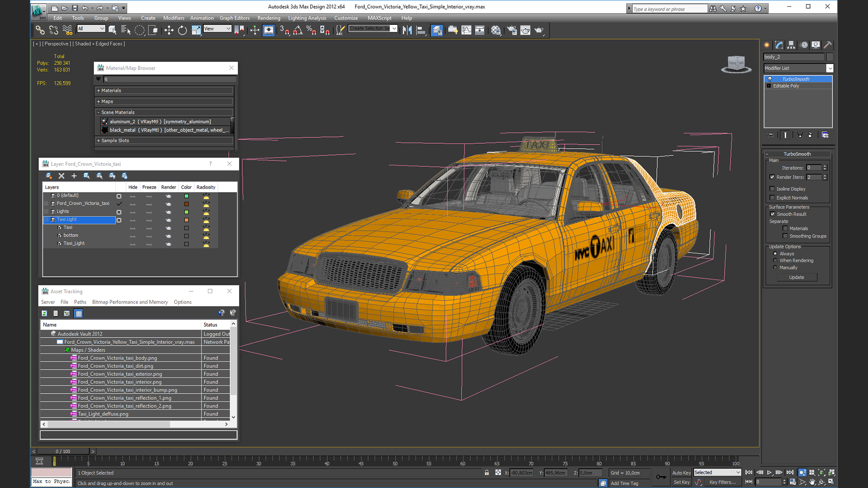Add selected objects to layer plus icon
The height and width of the screenshot is (488, 868).
coord(74,176)
